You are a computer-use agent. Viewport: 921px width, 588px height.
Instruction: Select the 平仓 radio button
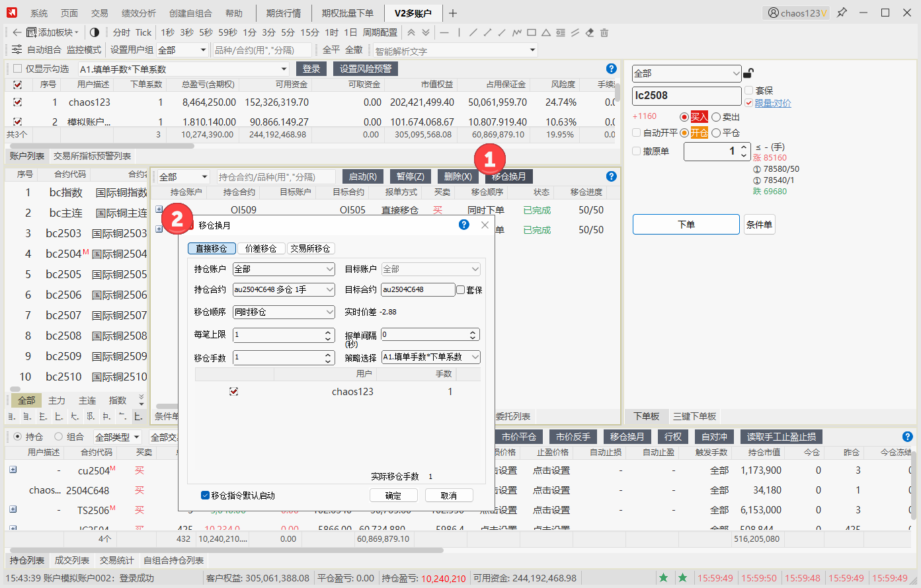[716, 133]
